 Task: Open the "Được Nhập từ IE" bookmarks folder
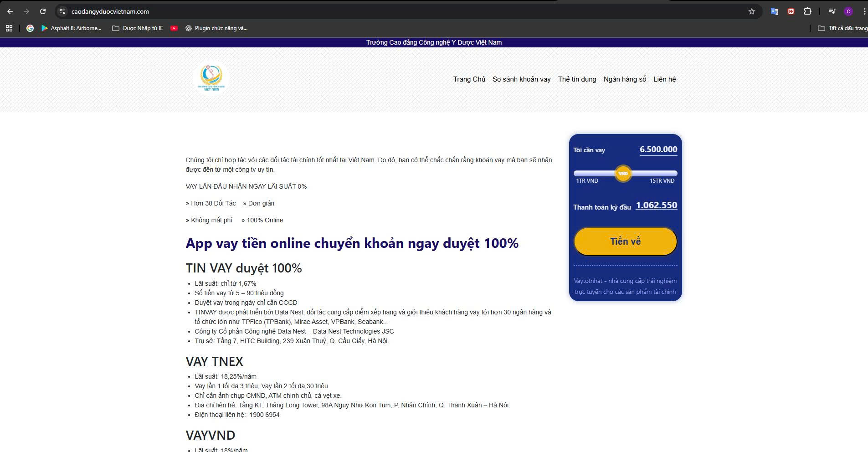(138, 28)
